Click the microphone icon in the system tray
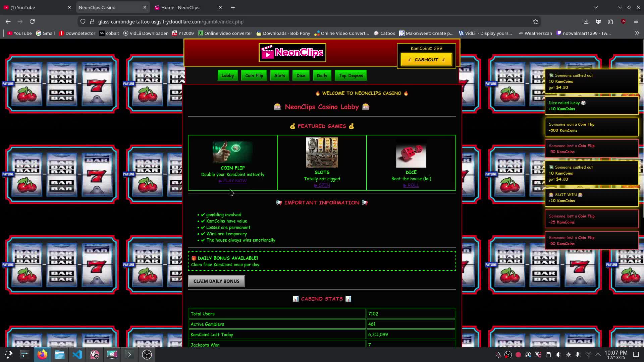Screen dimensions: 644x362 click(578, 355)
